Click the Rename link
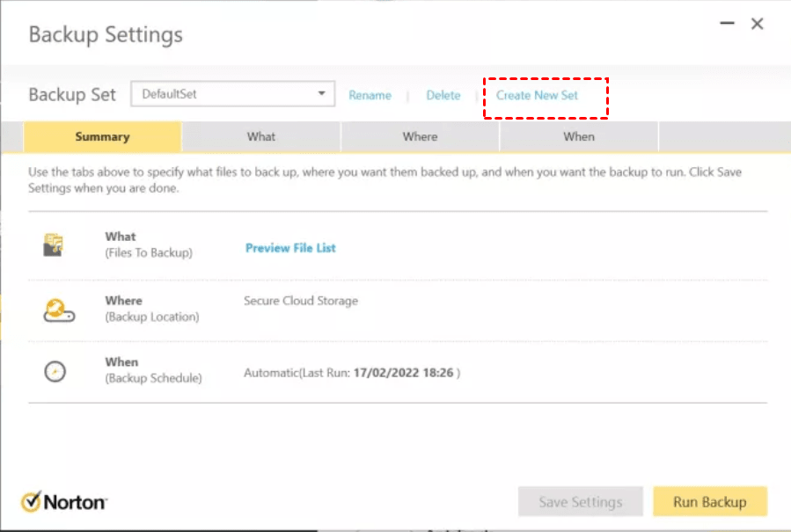 370,95
